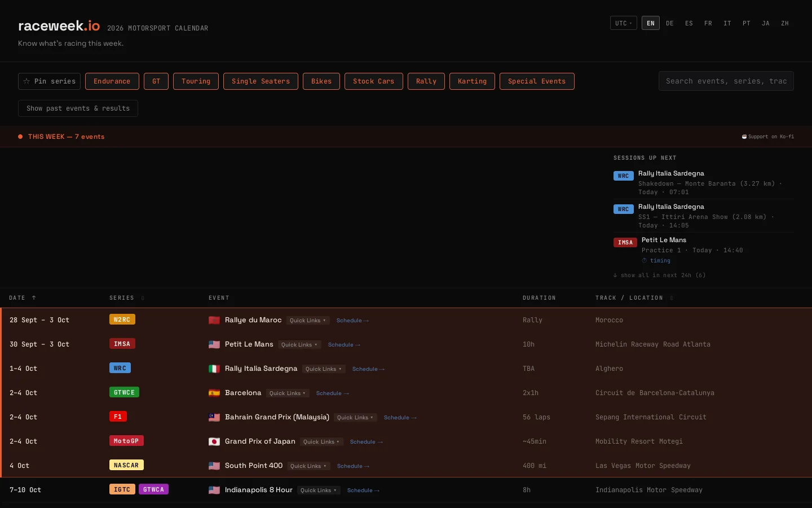
Task: Open Quick Links for Petit Le Mans
Action: coord(299,345)
